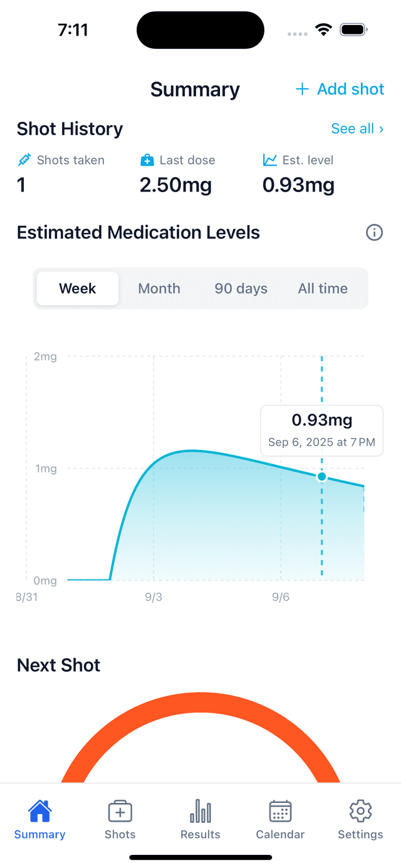Screen dimensions: 401x868
Task: Tap See all shot history link
Action: pos(357,128)
